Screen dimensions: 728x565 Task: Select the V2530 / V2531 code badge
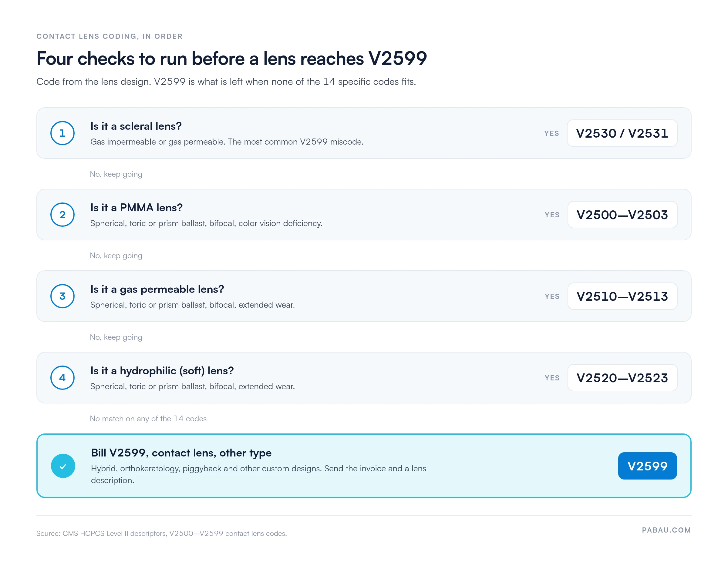(x=622, y=133)
